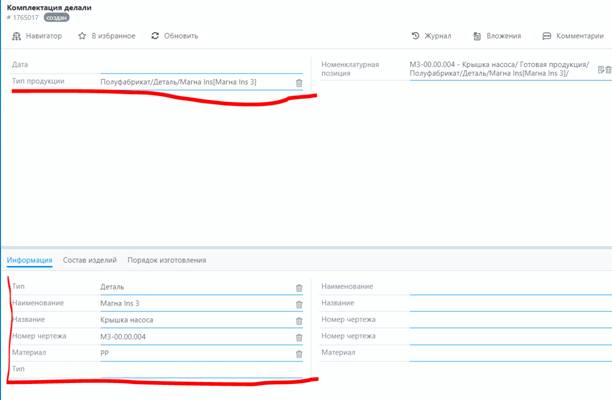Open the Навигатор panel
The width and height of the screenshot is (612, 400).
(x=37, y=36)
